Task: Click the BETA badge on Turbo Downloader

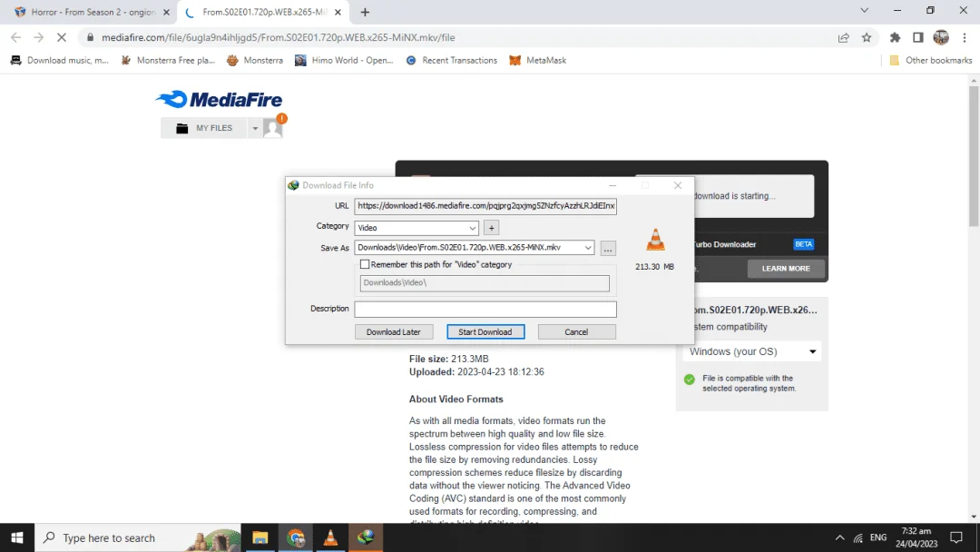Action: click(804, 244)
